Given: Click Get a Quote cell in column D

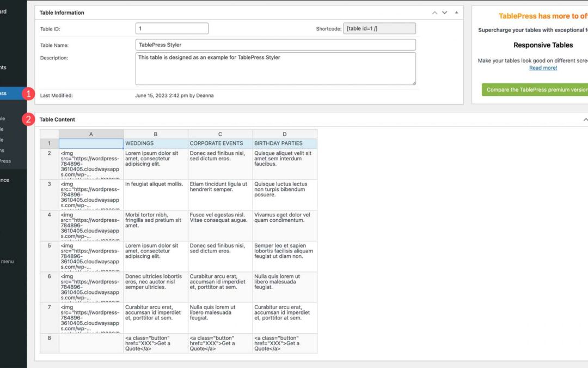Looking at the screenshot, I should 284,343.
